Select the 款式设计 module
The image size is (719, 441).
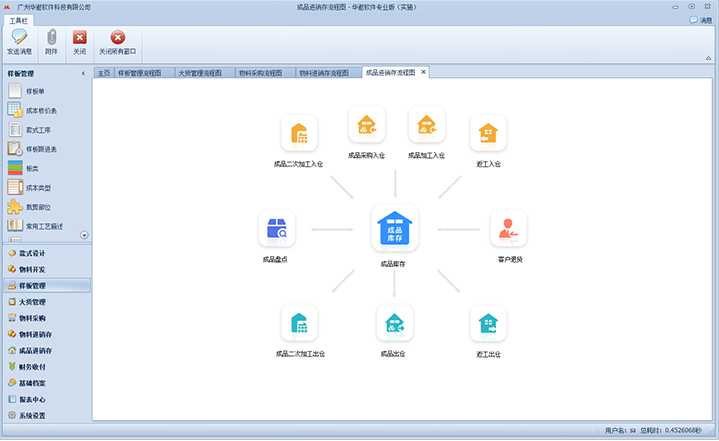click(x=47, y=253)
